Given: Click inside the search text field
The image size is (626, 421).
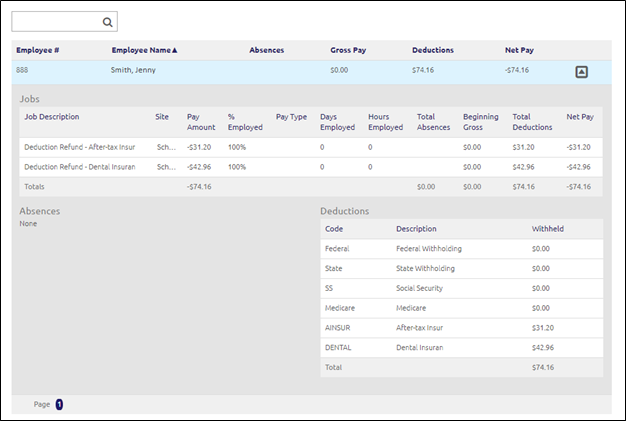Looking at the screenshot, I should tap(56, 21).
